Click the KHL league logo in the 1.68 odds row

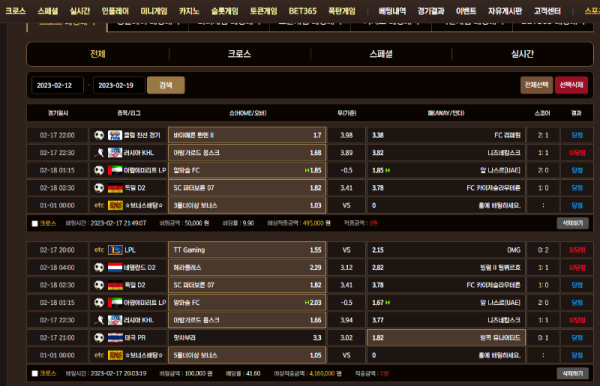tap(115, 153)
